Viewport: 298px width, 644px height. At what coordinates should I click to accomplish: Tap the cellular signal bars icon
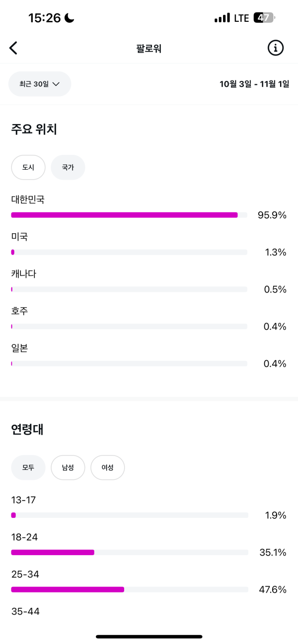222,18
